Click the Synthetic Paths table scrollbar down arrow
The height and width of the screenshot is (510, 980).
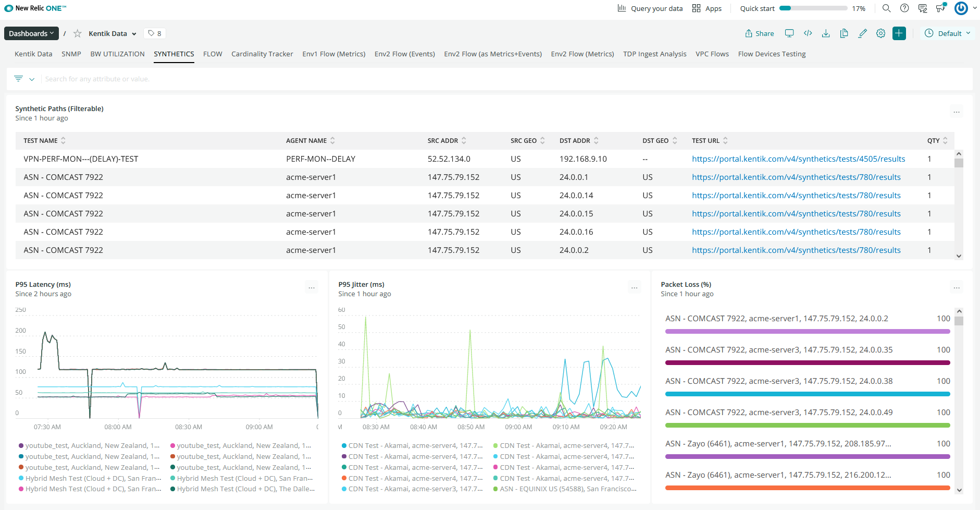(x=959, y=256)
